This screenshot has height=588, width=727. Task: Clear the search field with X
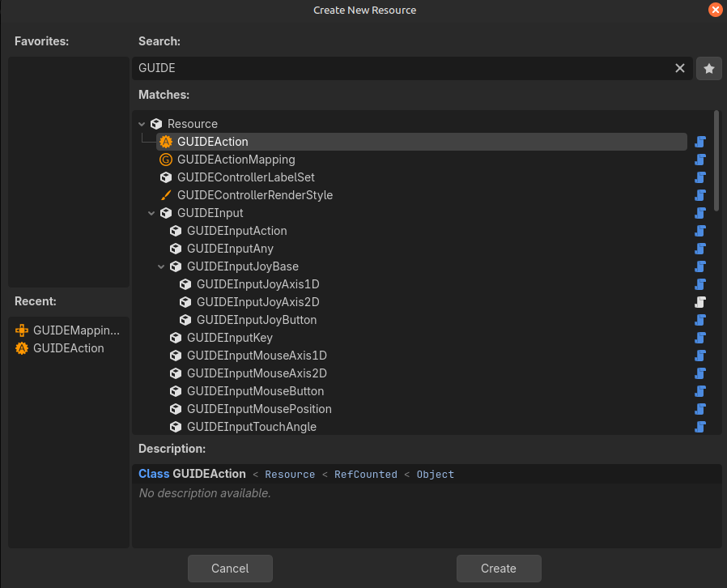(680, 68)
